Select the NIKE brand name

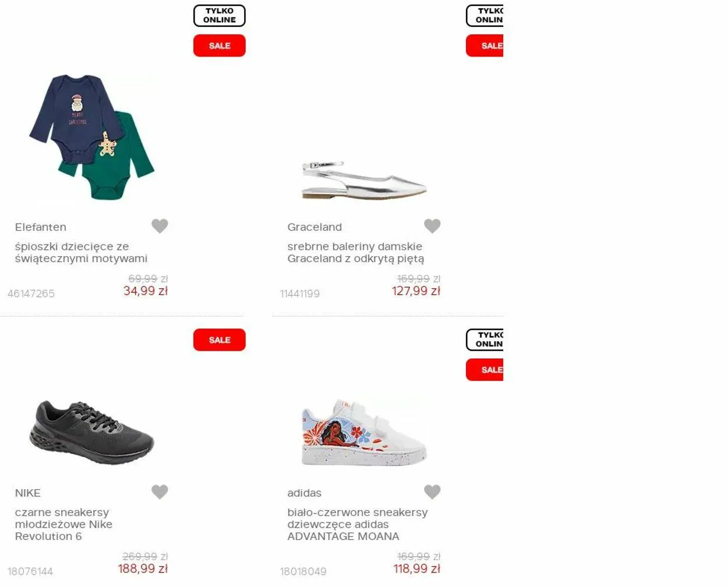coord(27,493)
